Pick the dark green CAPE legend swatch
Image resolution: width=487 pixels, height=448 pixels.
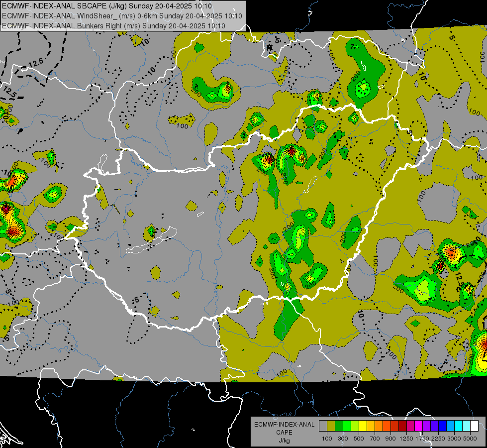tap(339, 426)
